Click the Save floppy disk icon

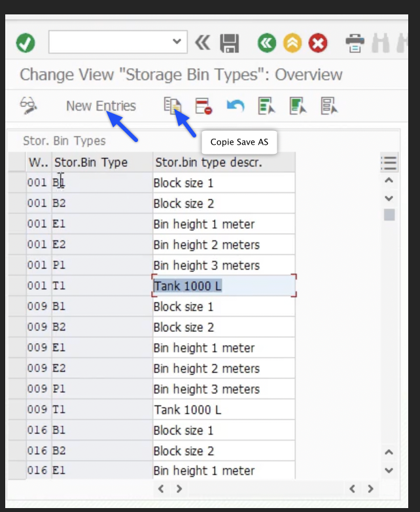pyautogui.click(x=229, y=44)
